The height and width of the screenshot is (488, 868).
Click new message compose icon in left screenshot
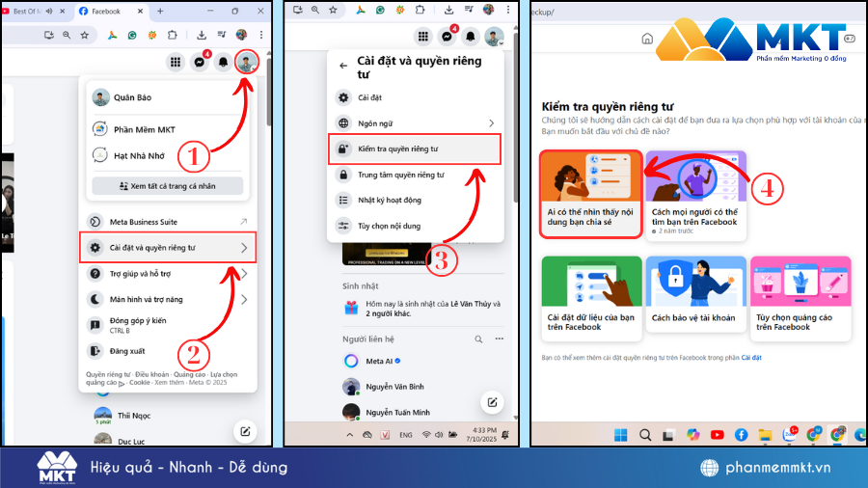pos(245,431)
